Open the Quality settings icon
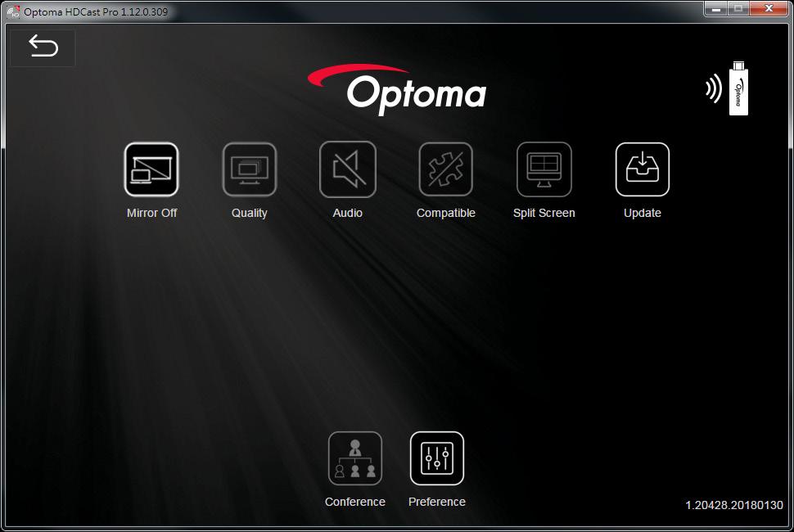Viewport: 794px width, 532px height. pyautogui.click(x=250, y=169)
